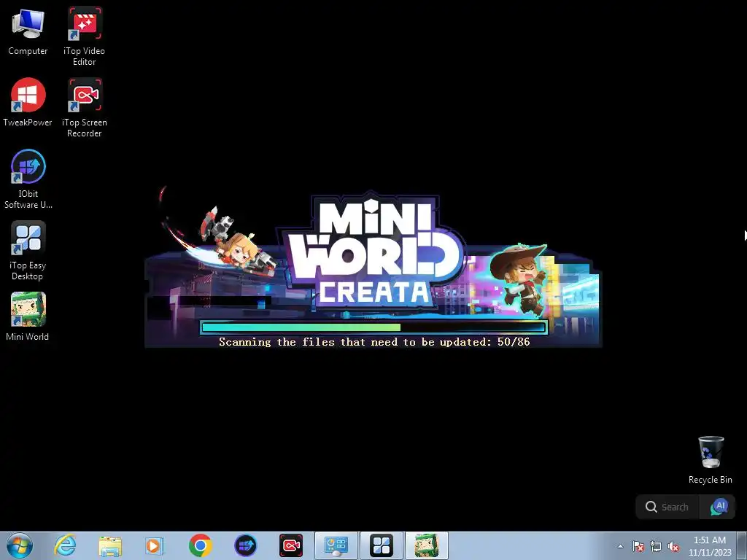Screen dimensions: 747x560
Task: Select the TweakPower desktop shortcut
Action: click(x=28, y=102)
